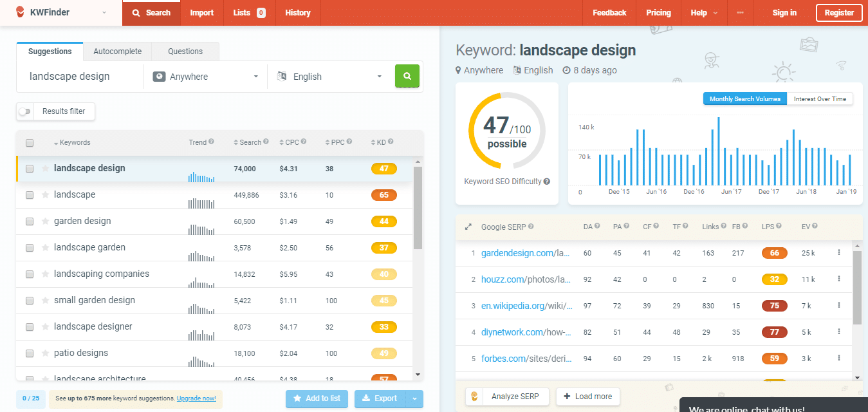Check the "small garden design" row checkbox
The image size is (868, 412).
[x=30, y=301]
